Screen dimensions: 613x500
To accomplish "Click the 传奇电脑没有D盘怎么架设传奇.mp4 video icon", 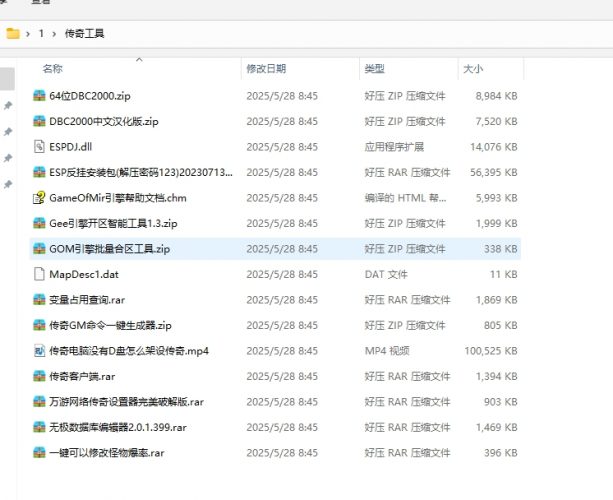I will [38, 350].
